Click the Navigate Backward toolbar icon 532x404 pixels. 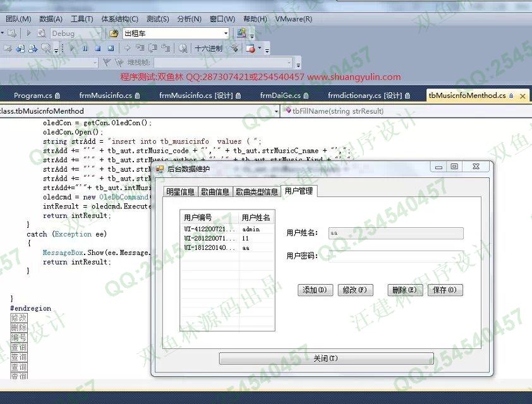pos(20,49)
